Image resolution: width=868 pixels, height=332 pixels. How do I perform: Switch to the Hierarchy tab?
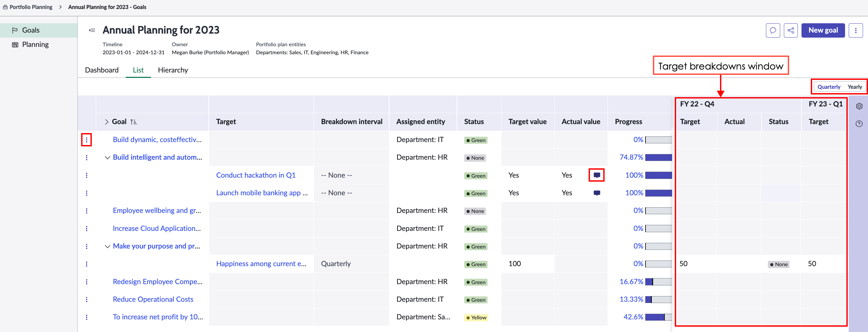[x=173, y=70]
